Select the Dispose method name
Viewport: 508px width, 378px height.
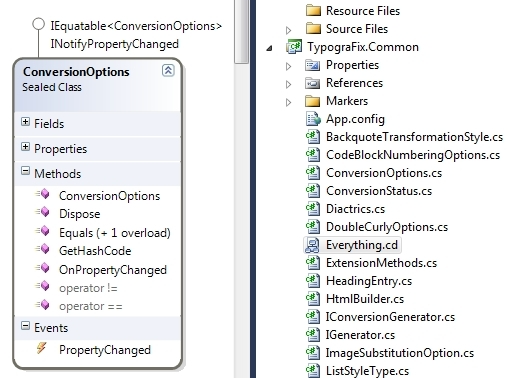click(80, 214)
